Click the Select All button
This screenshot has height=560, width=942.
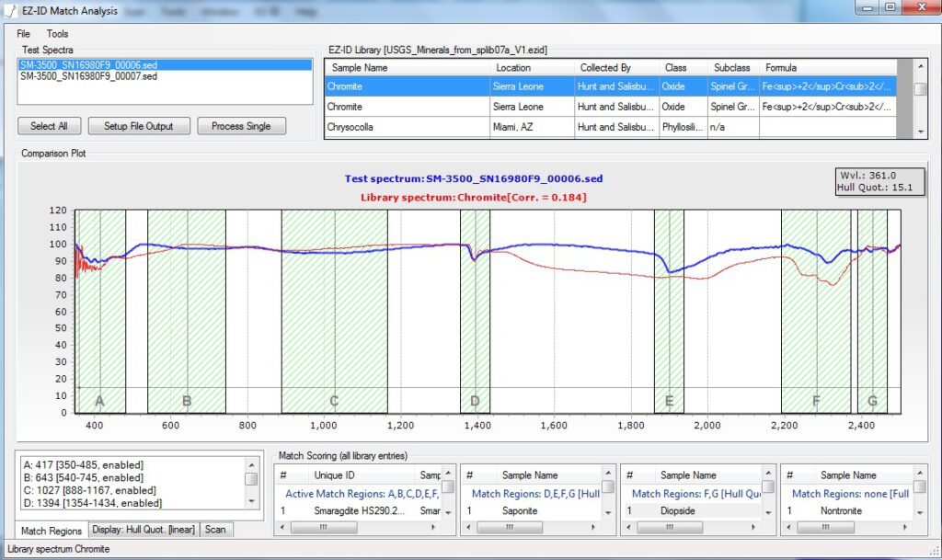click(x=49, y=126)
